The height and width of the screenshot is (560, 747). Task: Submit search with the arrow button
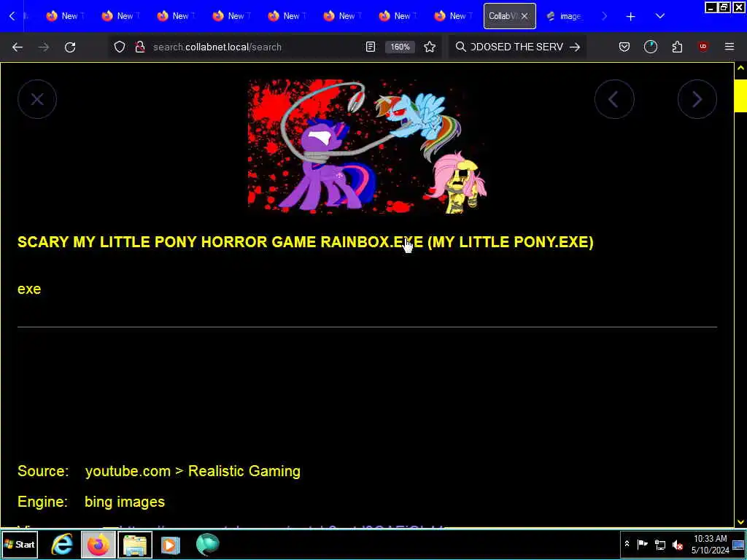(575, 47)
